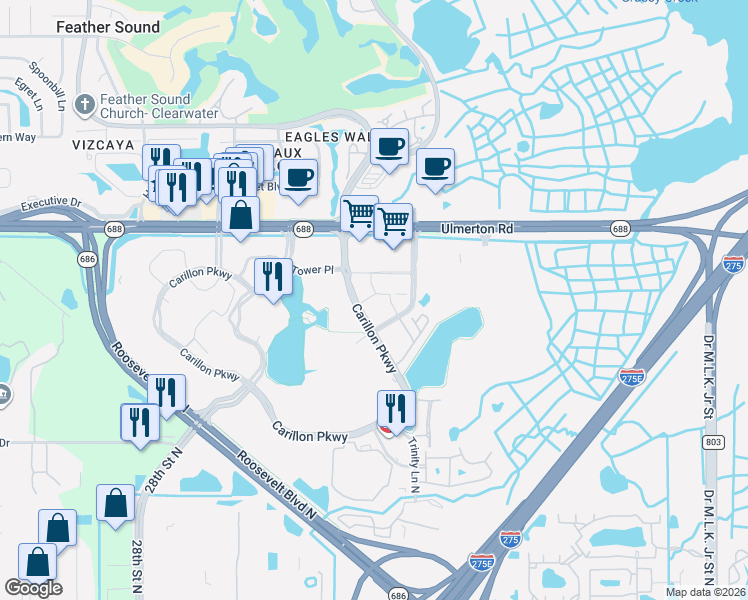Select the restaurant marker on Roosevelt Blvd near 28th St
Viewport: 748px width, 600px height.
point(166,393)
